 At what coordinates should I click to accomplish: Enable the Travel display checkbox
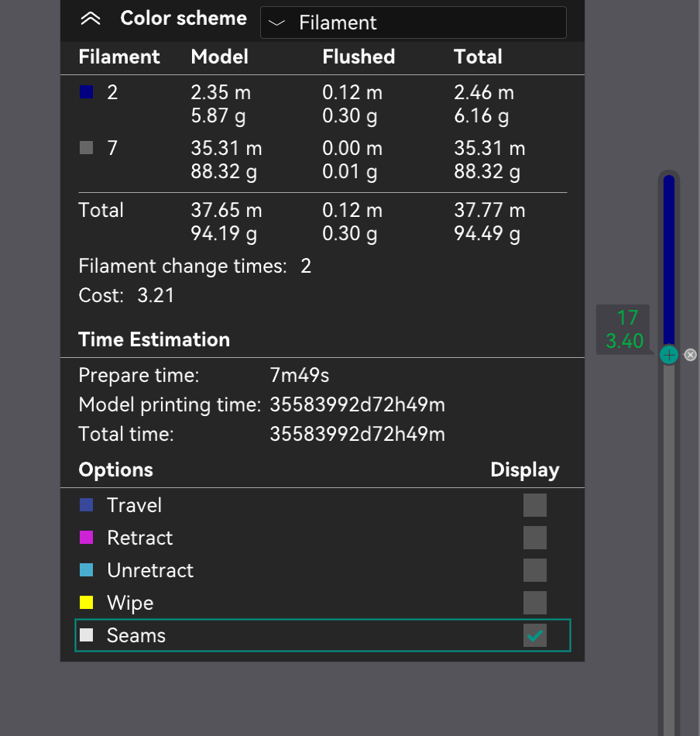click(x=534, y=504)
